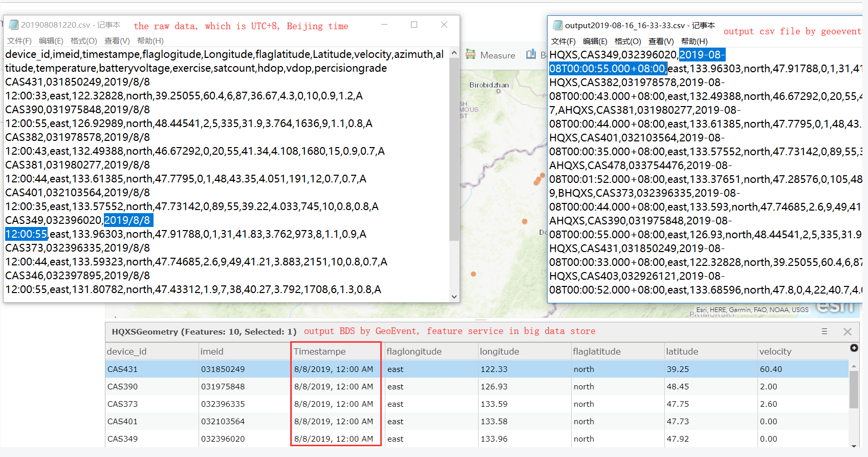Click the Birobidzhan label on the map
The width and height of the screenshot is (868, 457).
489,85
